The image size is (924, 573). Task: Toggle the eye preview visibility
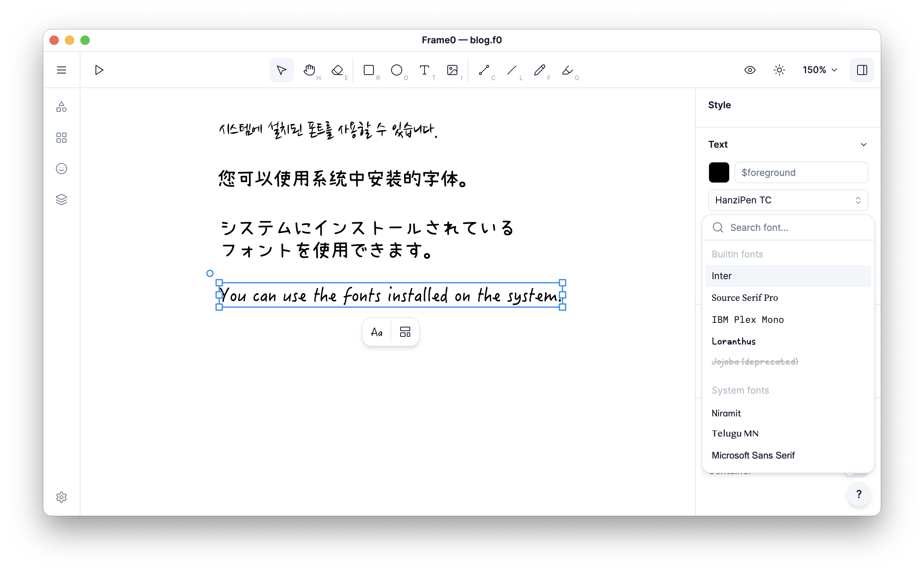[x=750, y=70]
